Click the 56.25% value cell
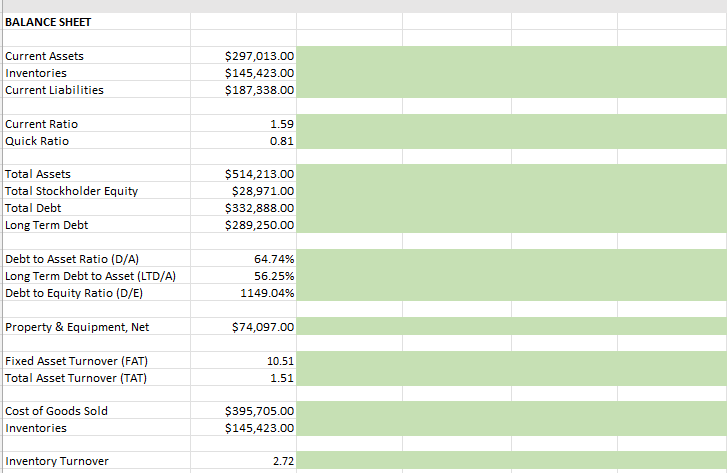Viewport: 727px width, 473px height. [x=243, y=275]
